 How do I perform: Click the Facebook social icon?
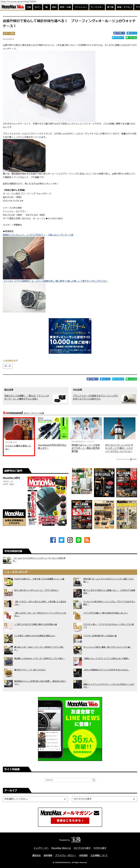[x=53, y=540]
